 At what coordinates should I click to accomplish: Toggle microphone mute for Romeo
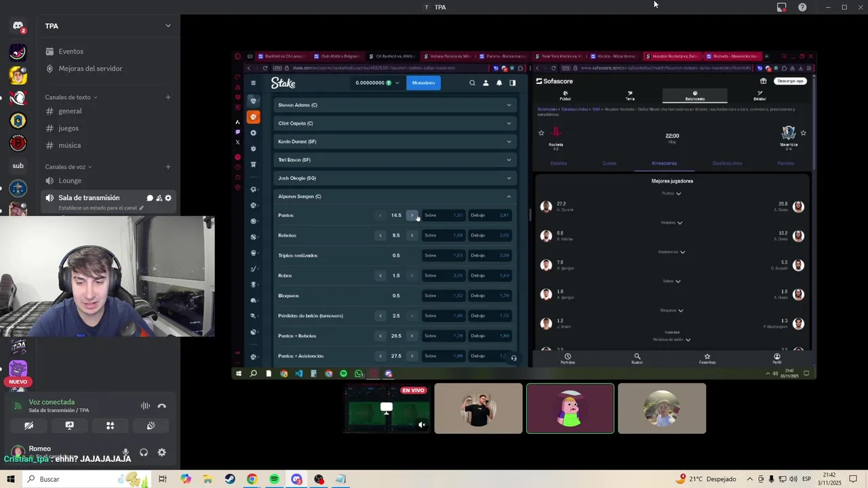click(x=125, y=452)
